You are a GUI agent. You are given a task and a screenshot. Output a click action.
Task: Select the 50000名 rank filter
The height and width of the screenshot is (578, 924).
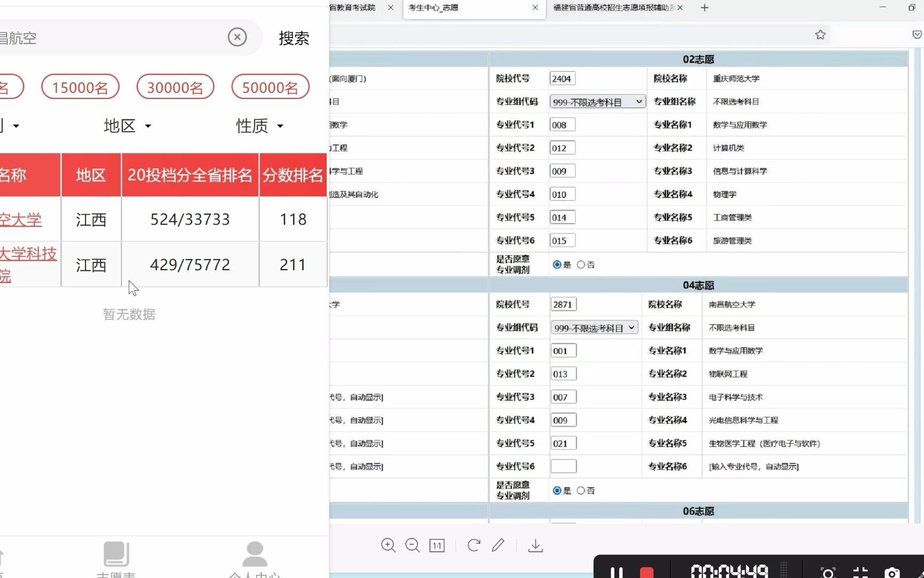(270, 87)
